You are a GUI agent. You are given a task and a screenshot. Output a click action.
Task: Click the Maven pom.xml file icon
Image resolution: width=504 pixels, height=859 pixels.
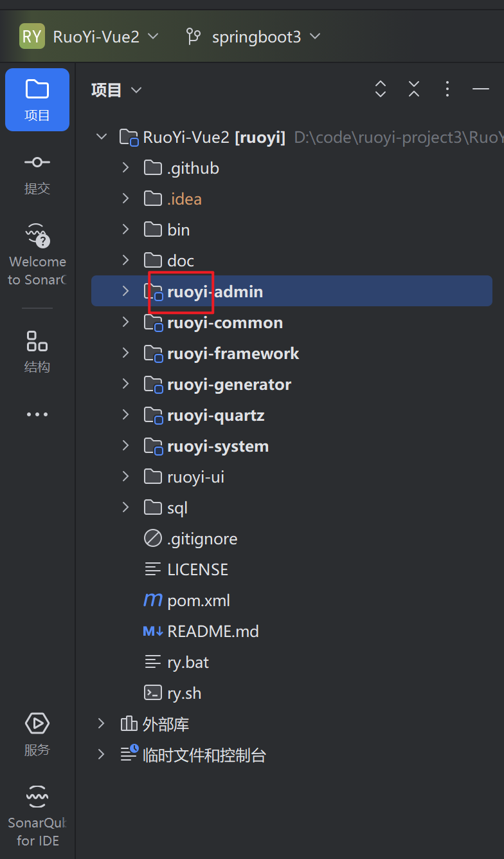pos(153,600)
